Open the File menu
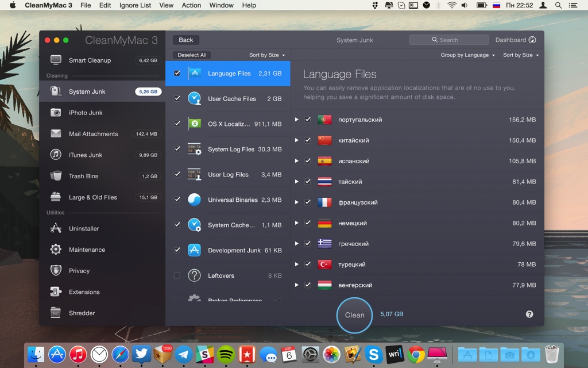This screenshot has width=588, height=368. 86,5
